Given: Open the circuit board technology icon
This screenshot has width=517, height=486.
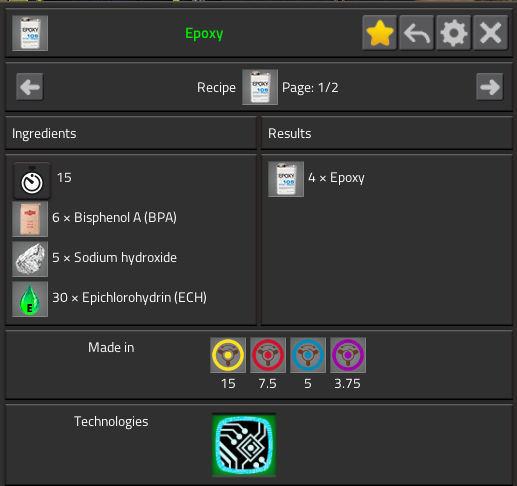Looking at the screenshot, I should 244,445.
